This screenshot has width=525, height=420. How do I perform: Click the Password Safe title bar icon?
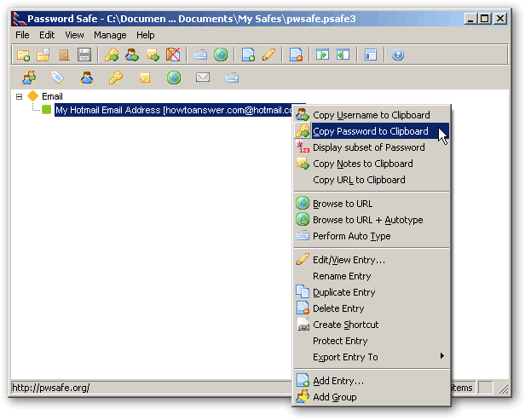click(x=19, y=19)
